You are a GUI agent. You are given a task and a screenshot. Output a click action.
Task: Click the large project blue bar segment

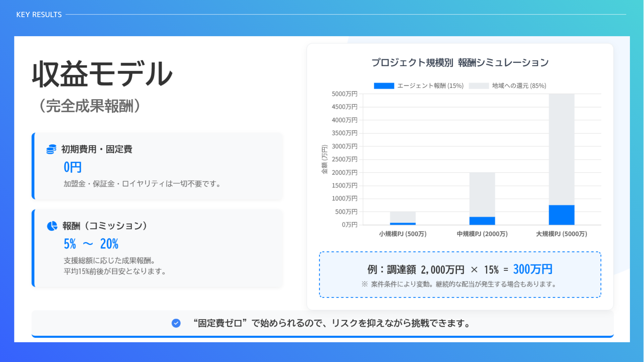(x=561, y=215)
